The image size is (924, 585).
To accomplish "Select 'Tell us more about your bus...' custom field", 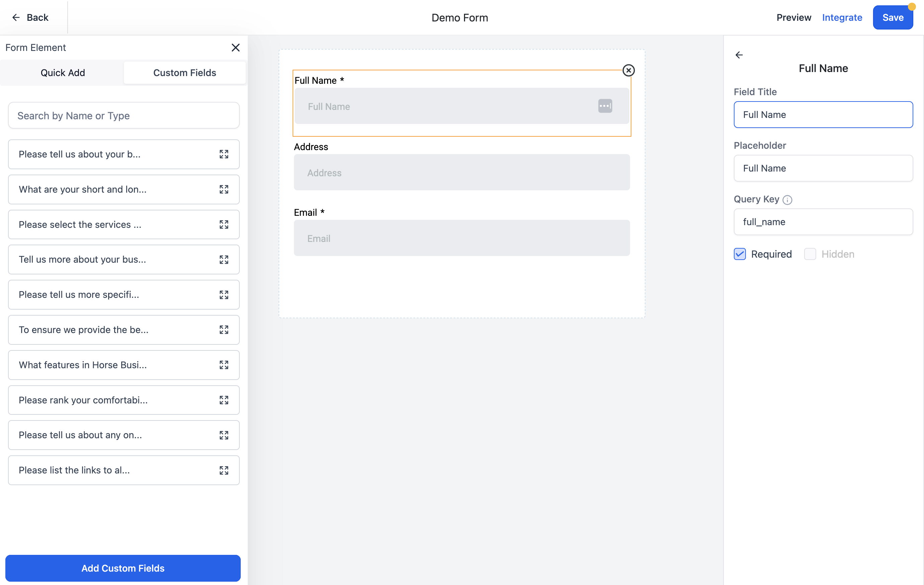I will (x=124, y=260).
